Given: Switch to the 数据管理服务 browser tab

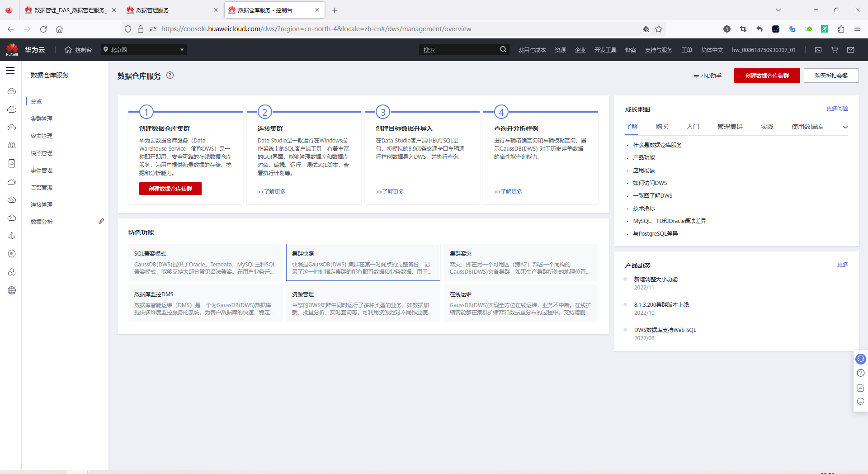Looking at the screenshot, I should point(172,10).
